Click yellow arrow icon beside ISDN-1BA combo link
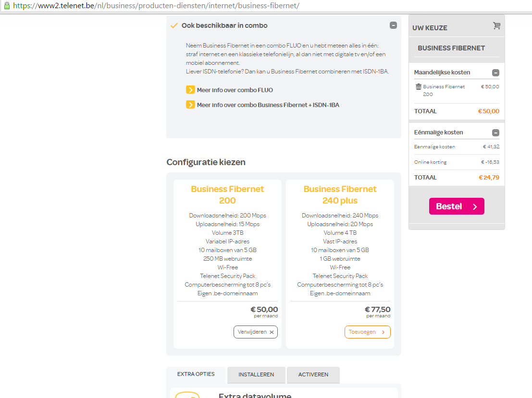The image size is (532, 398). 190,105
